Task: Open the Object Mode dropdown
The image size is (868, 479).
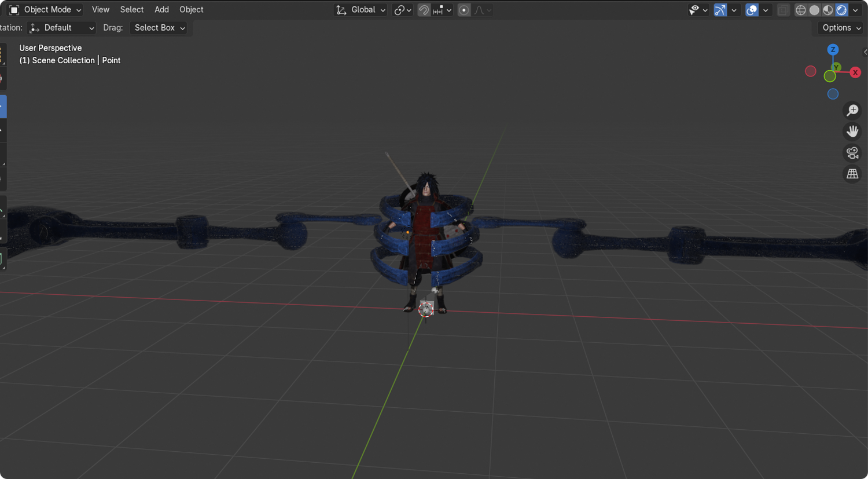Action: click(45, 10)
